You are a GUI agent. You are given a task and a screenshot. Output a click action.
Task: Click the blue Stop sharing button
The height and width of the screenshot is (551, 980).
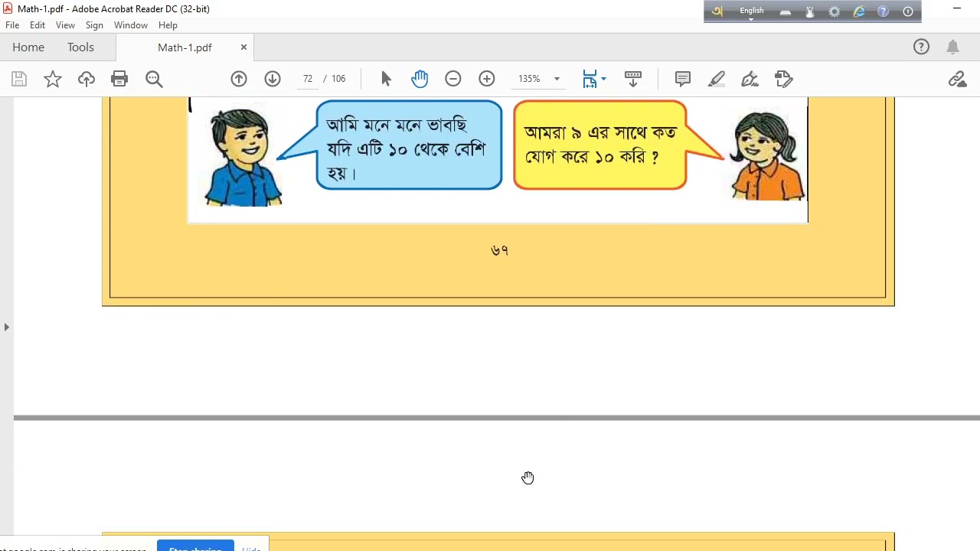pyautogui.click(x=195, y=546)
